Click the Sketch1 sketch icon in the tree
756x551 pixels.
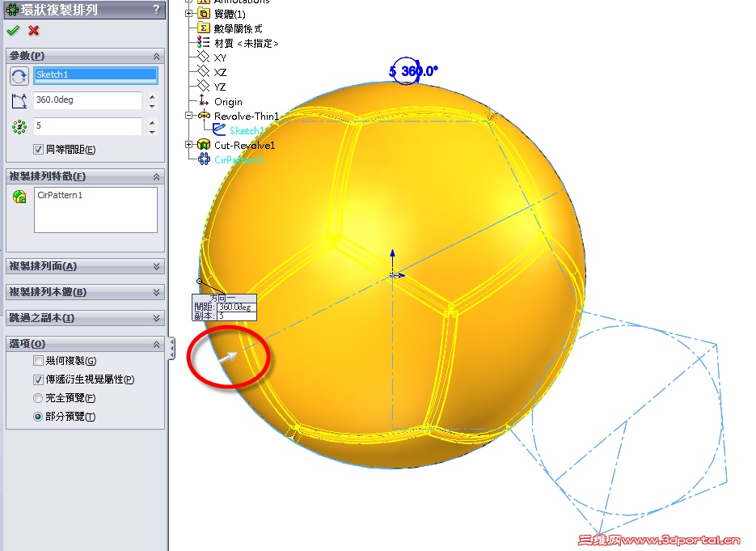click(x=219, y=129)
